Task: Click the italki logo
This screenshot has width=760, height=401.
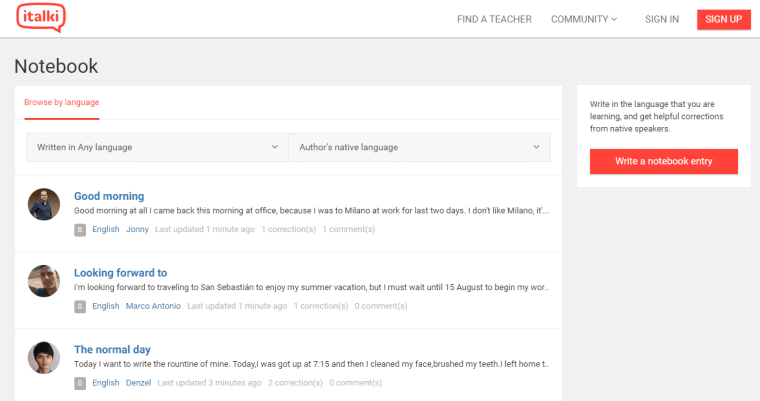Action: pyautogui.click(x=41, y=18)
